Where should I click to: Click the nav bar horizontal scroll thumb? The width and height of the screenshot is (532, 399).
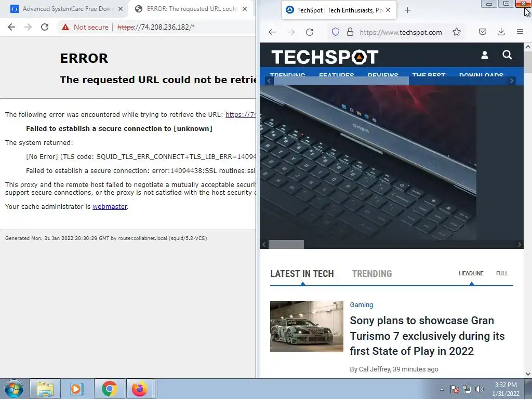pyautogui.click(x=341, y=81)
